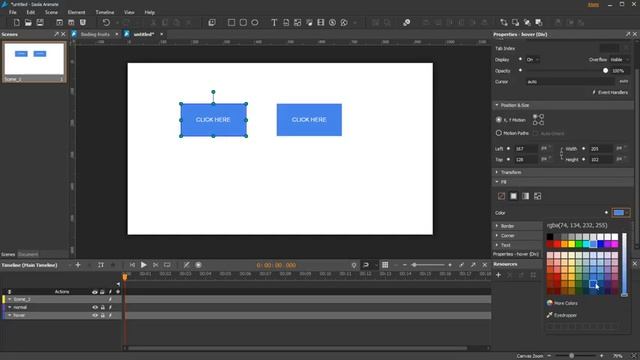Image resolution: width=640 pixels, height=360 pixels.
Task: Open the Display dropdown
Action: pyautogui.click(x=533, y=60)
